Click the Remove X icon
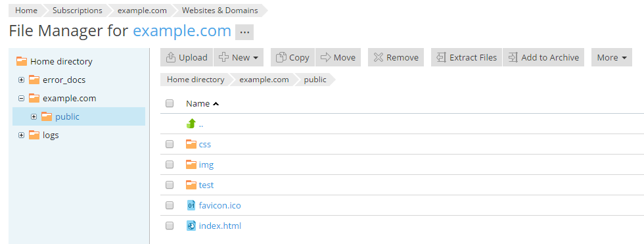 pyautogui.click(x=379, y=57)
